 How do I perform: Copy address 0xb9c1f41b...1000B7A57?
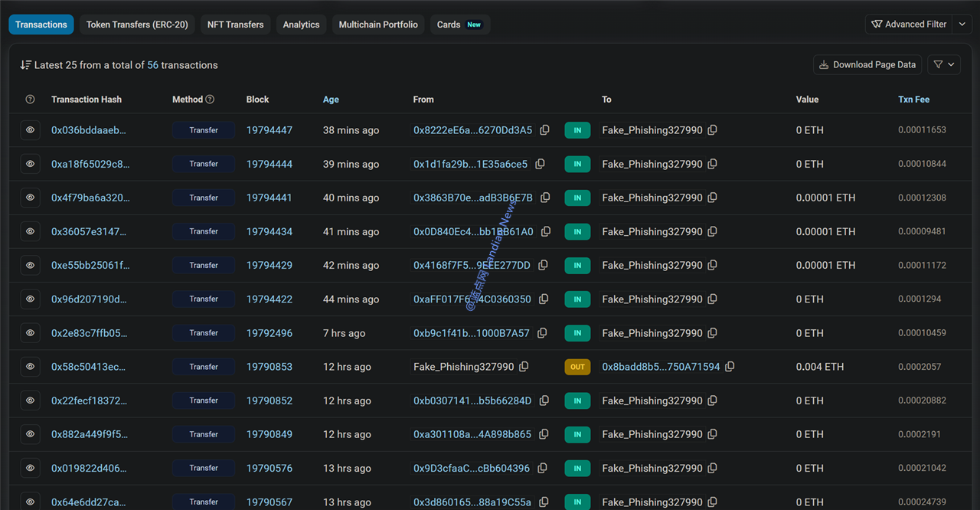[x=542, y=333]
